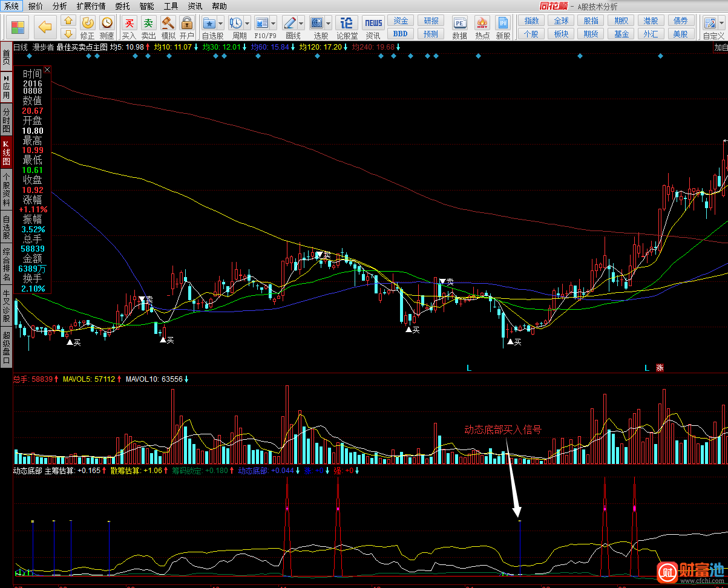The width and height of the screenshot is (728, 588).
Task: Click the 全球 global button
Action: (561, 21)
